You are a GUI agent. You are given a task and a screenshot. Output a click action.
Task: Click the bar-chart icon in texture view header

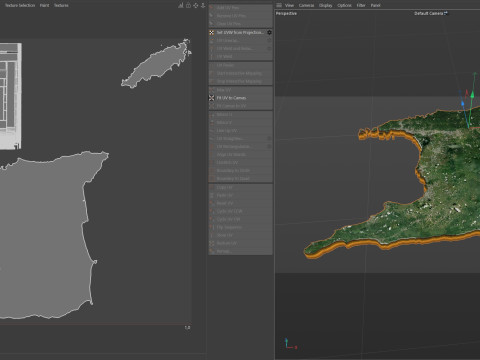(181, 5)
